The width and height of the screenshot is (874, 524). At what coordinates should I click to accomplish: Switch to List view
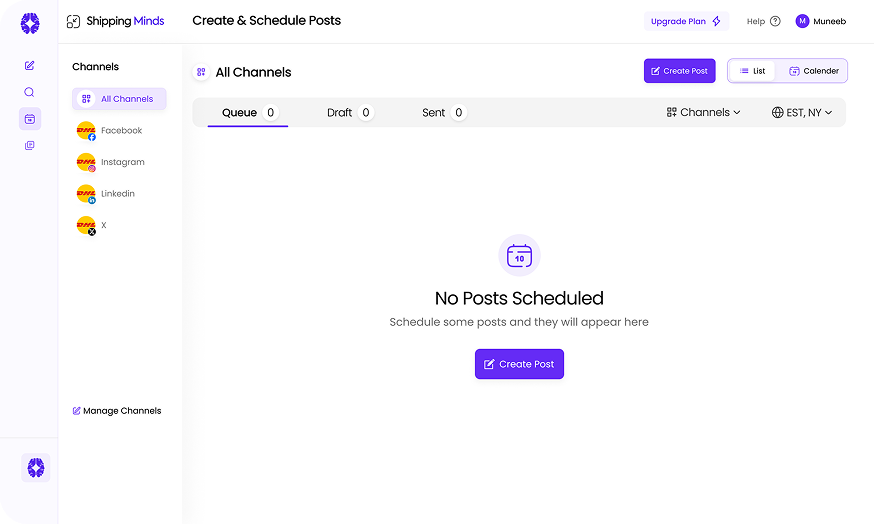pyautogui.click(x=752, y=71)
